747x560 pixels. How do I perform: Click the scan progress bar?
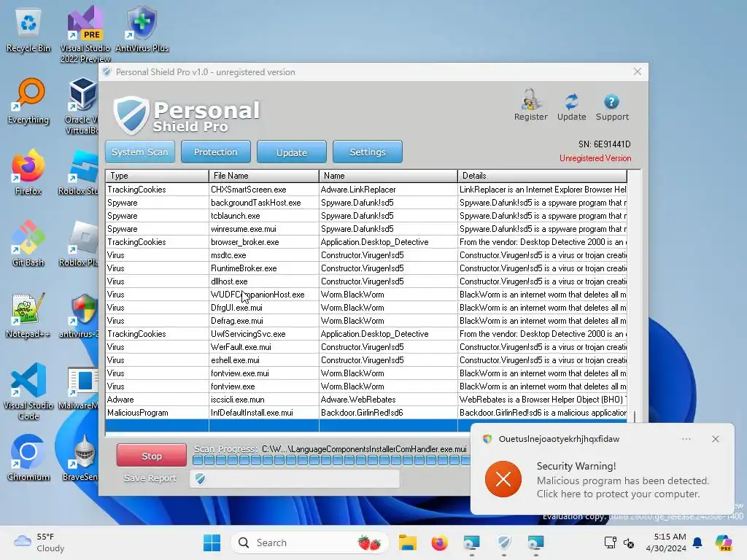[x=331, y=460]
